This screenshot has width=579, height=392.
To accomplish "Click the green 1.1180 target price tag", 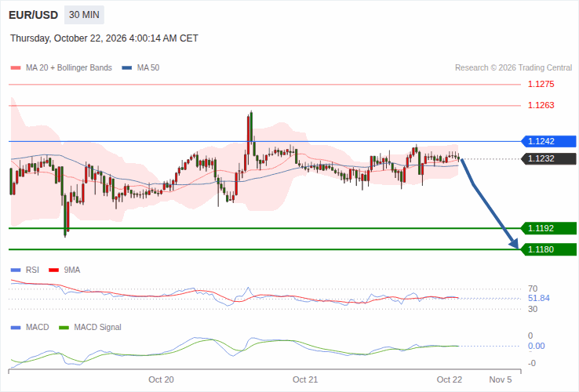I will click(x=548, y=249).
